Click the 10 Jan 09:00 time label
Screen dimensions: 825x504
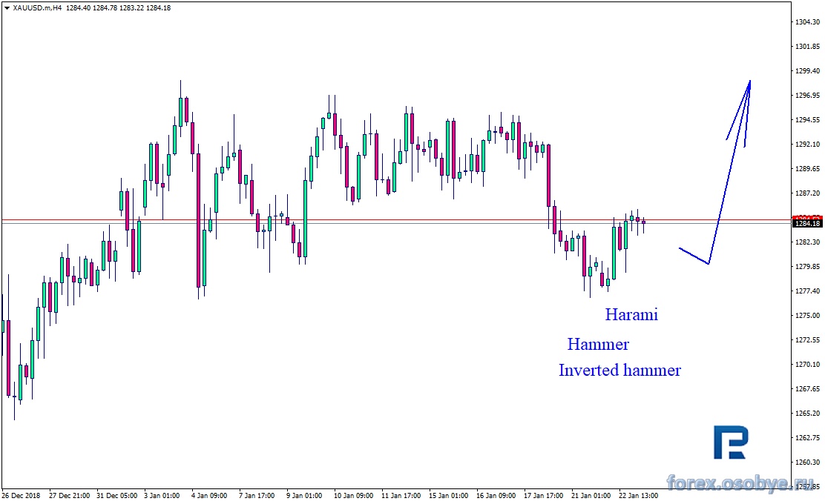(x=354, y=496)
